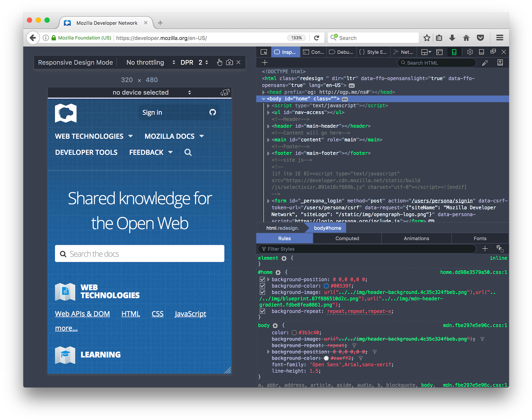Toggle background-repeat property checkbox
This screenshot has width=532, height=420.
pos(262,311)
